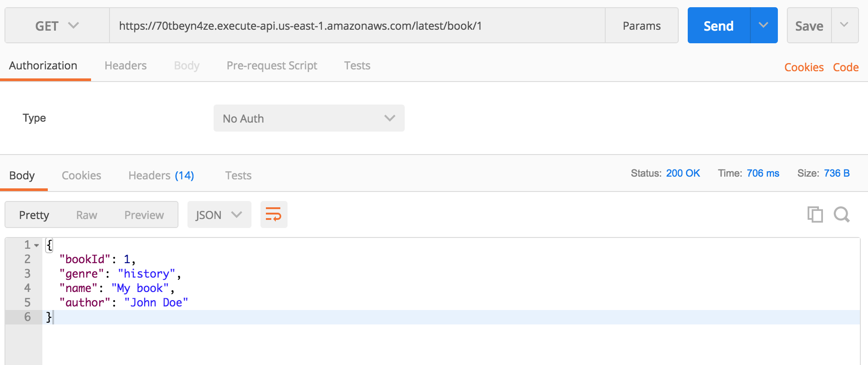
Task: Click the Params button
Action: point(641,26)
